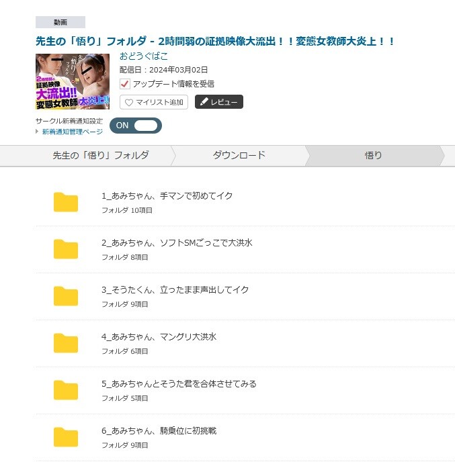This screenshot has width=455, height=476.
Task: Open folder name 6_あみちゃん、騎乗位に初挑戦
Action: click(x=159, y=430)
